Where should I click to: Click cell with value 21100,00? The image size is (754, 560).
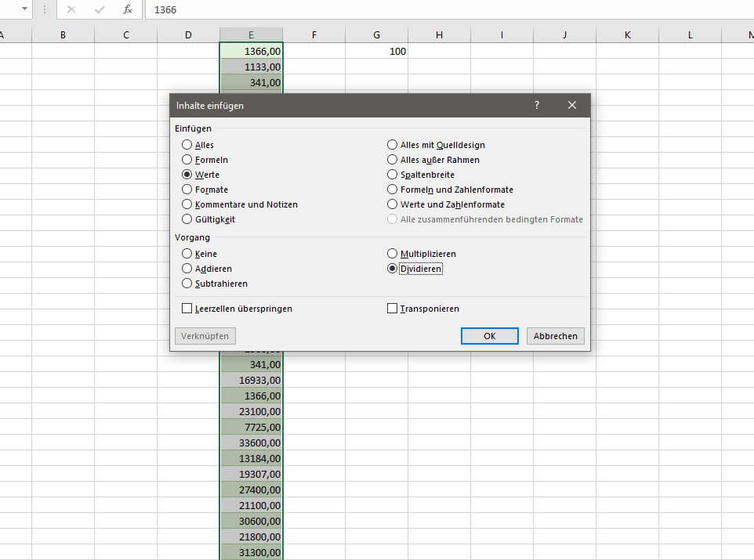coord(251,505)
